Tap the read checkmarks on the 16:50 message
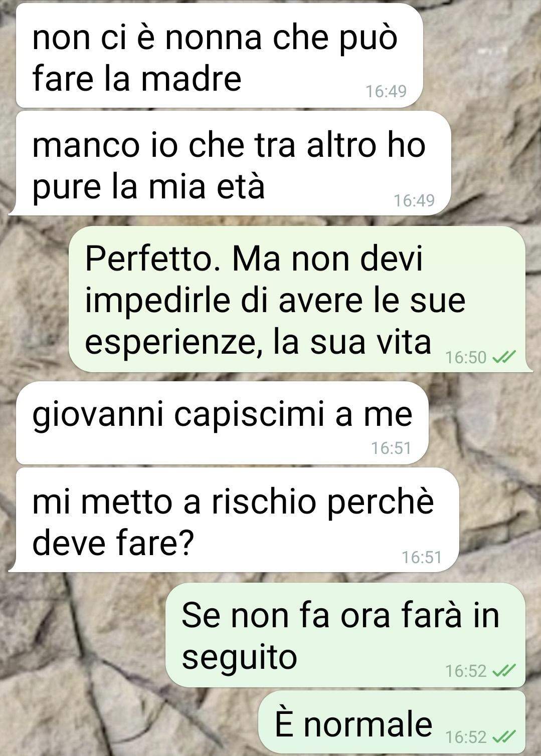 [503, 357]
